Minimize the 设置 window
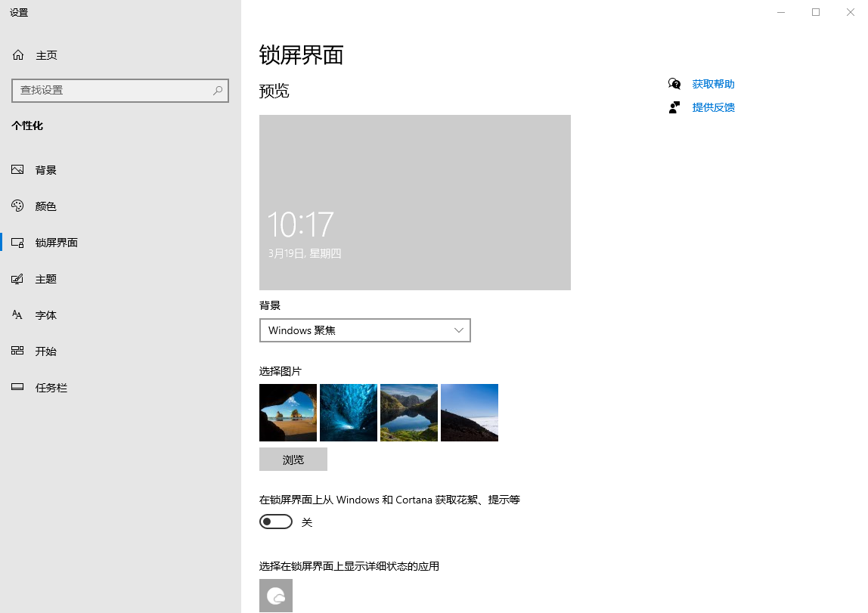This screenshot has width=868, height=613. click(x=781, y=12)
